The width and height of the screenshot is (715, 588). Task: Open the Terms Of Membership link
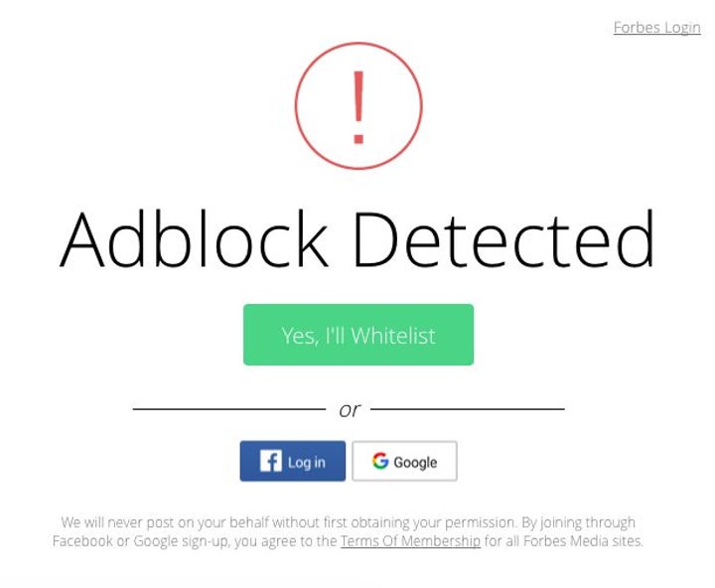pos(410,541)
